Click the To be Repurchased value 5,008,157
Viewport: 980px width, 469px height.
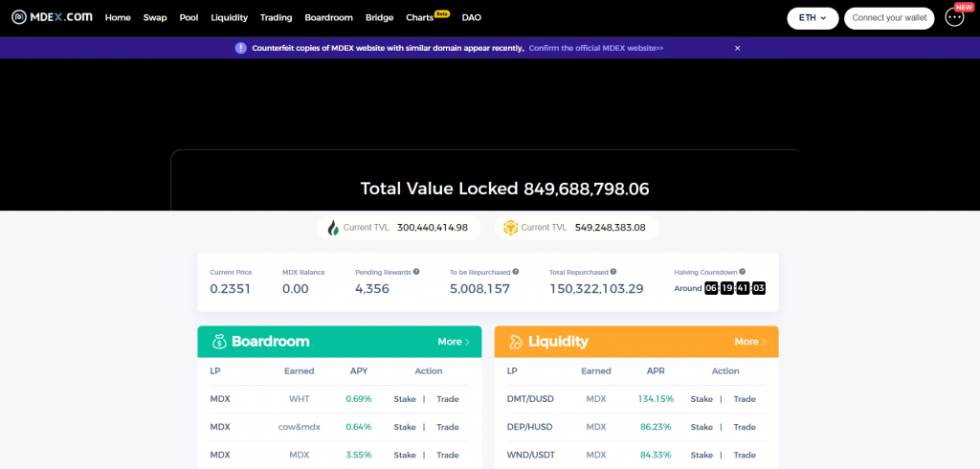tap(480, 289)
